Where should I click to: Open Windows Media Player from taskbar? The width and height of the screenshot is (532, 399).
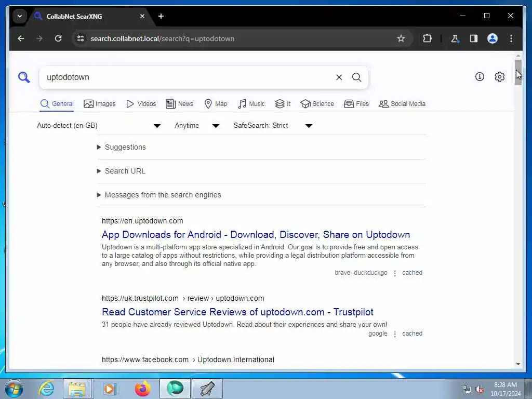(109, 389)
